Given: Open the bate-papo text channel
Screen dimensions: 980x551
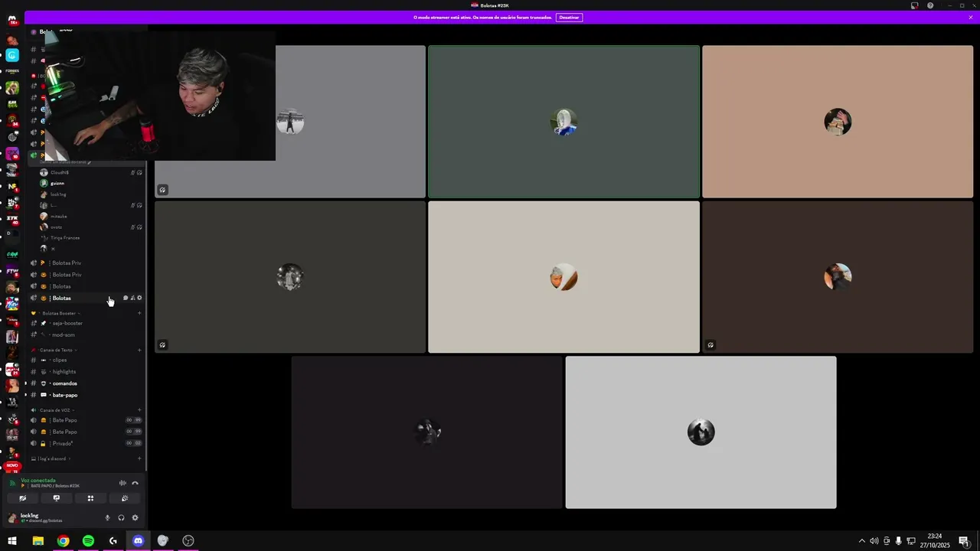Looking at the screenshot, I should [x=86, y=395].
